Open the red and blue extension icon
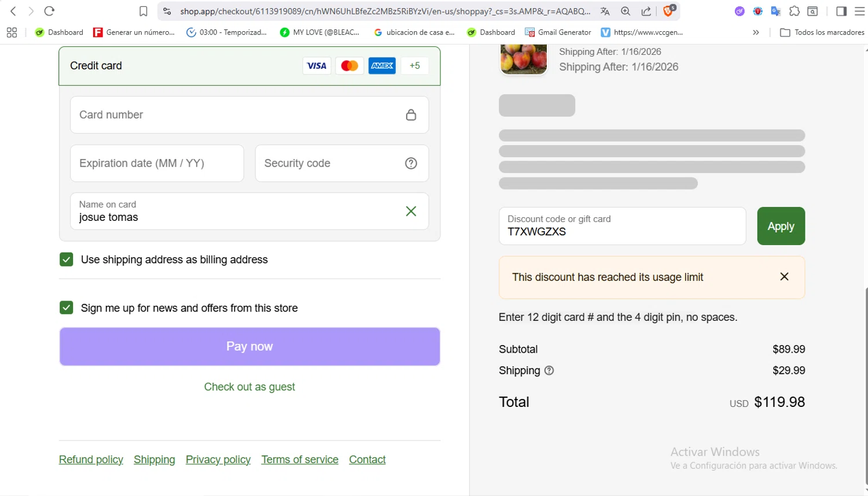Viewport: 868px width, 496px height. 757,11
